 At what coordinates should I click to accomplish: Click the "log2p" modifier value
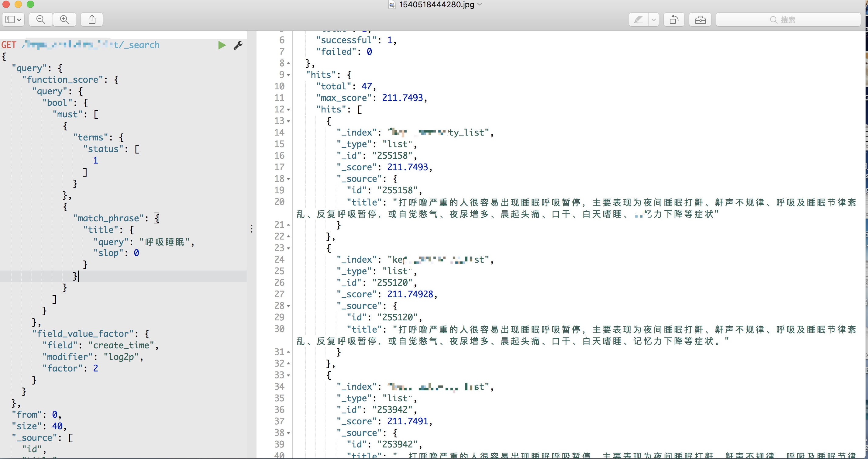click(x=121, y=357)
